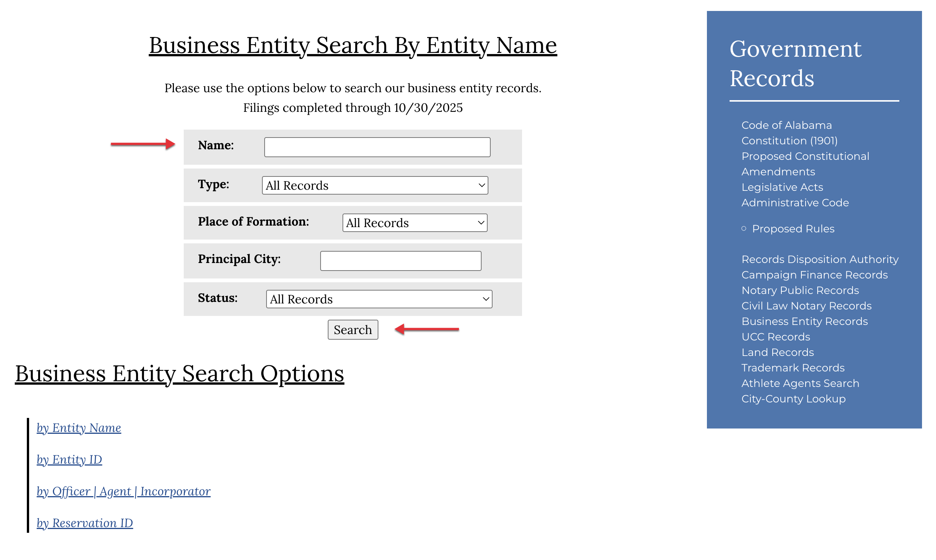Image resolution: width=936 pixels, height=560 pixels.
Task: Open Proposed Constitutional Amendments
Action: [805, 156]
